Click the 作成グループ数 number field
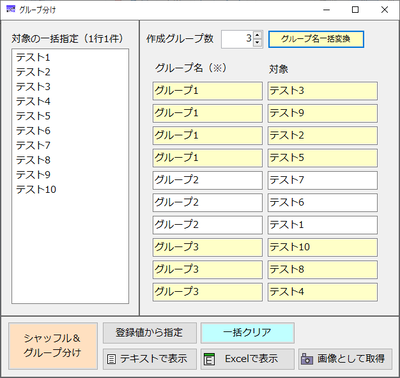The height and width of the screenshot is (378, 400). coord(237,39)
